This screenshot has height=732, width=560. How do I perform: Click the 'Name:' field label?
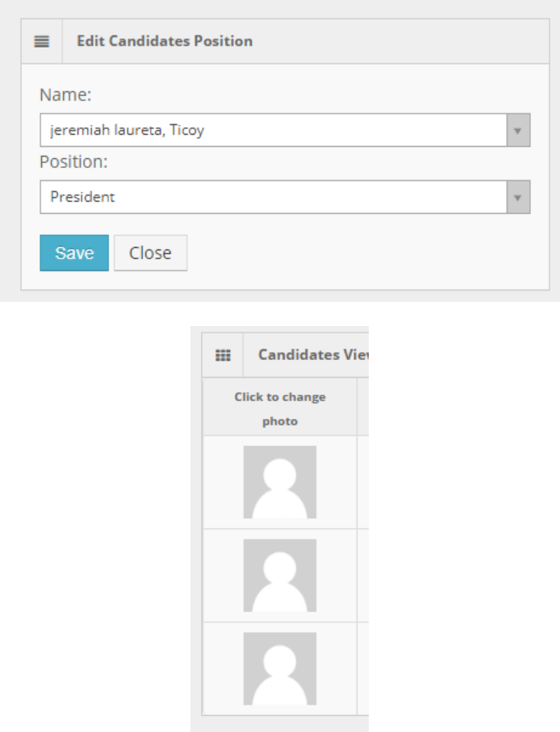coord(65,95)
